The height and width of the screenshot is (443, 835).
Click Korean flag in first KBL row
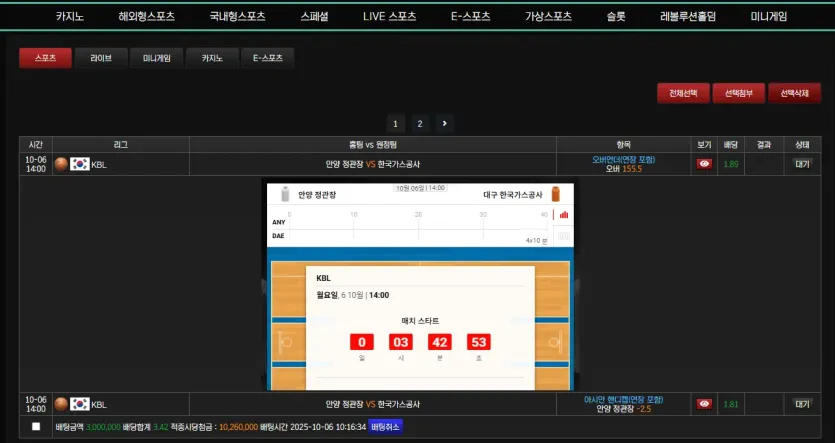click(80, 164)
